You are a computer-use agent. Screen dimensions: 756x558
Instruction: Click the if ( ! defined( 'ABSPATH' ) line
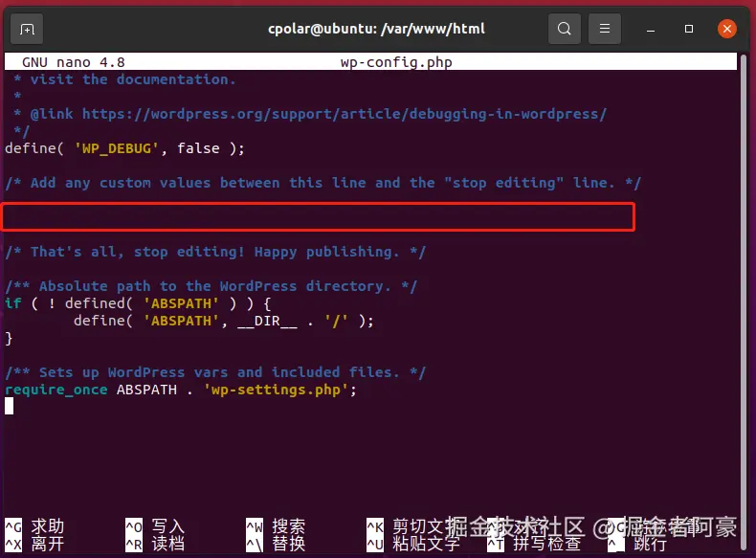[x=138, y=303]
